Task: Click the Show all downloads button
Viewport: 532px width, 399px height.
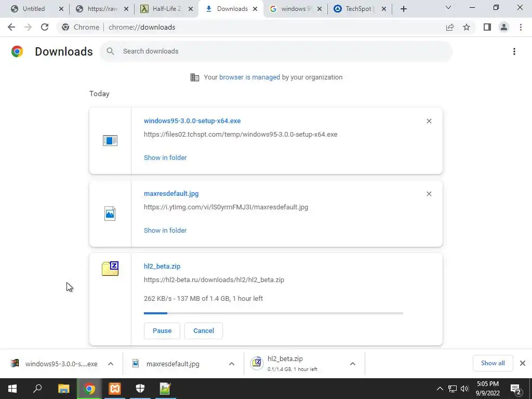Action: coord(493,363)
